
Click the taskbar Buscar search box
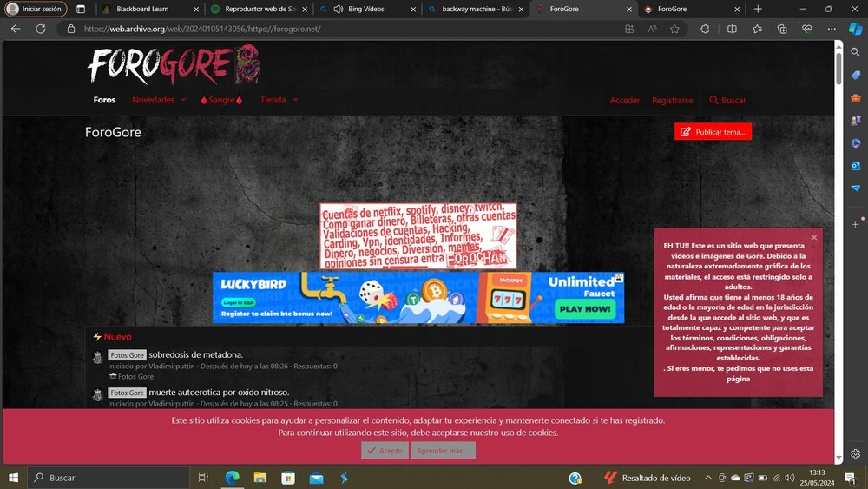pos(108,478)
